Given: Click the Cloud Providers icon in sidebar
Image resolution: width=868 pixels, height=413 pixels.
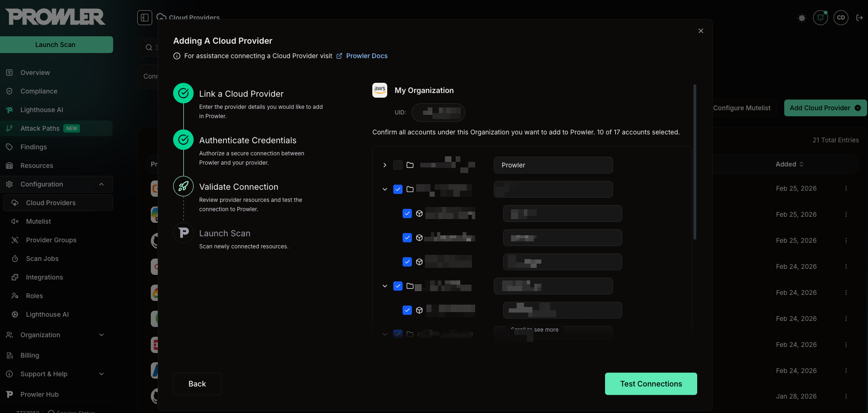Looking at the screenshot, I should (15, 203).
